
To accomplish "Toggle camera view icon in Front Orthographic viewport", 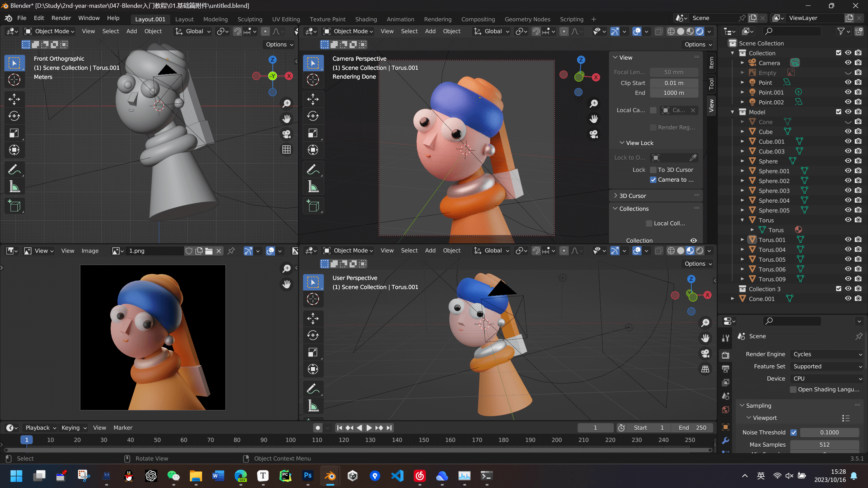I will tap(287, 134).
